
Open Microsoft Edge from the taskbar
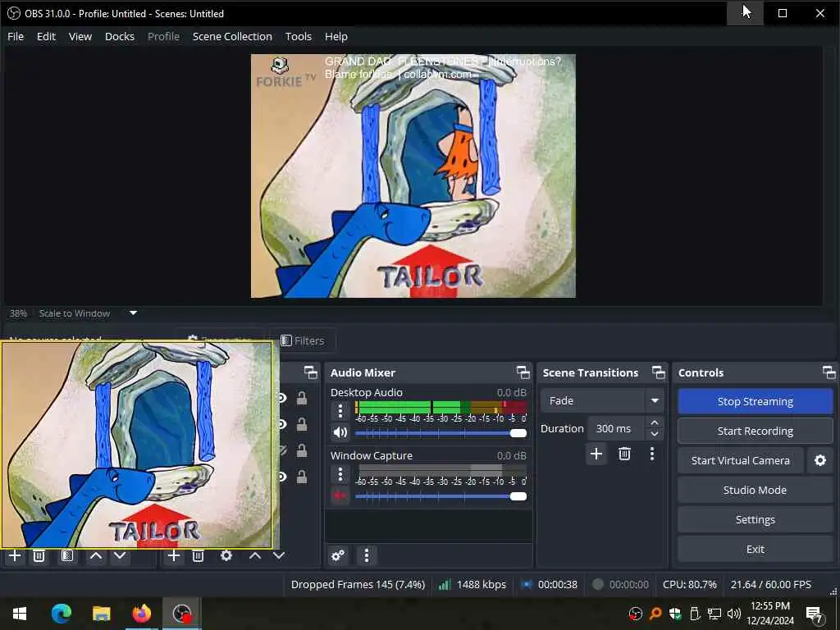tap(61, 614)
